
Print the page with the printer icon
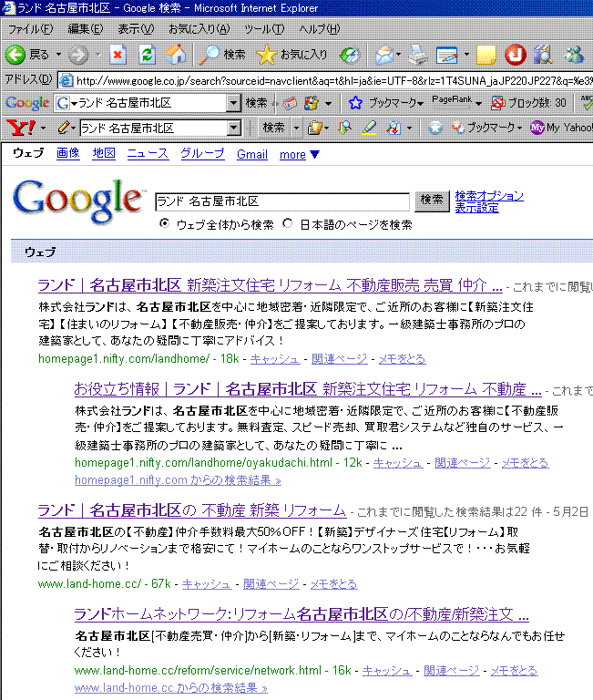417,55
